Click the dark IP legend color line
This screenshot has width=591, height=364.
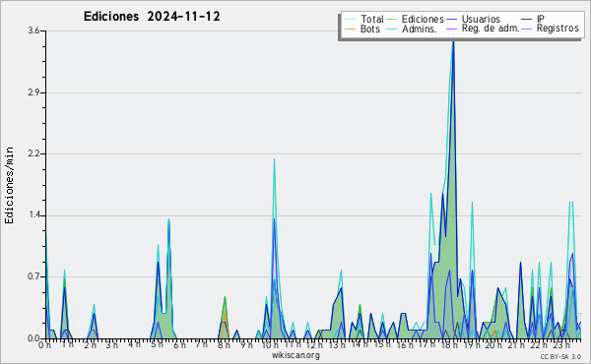point(527,20)
